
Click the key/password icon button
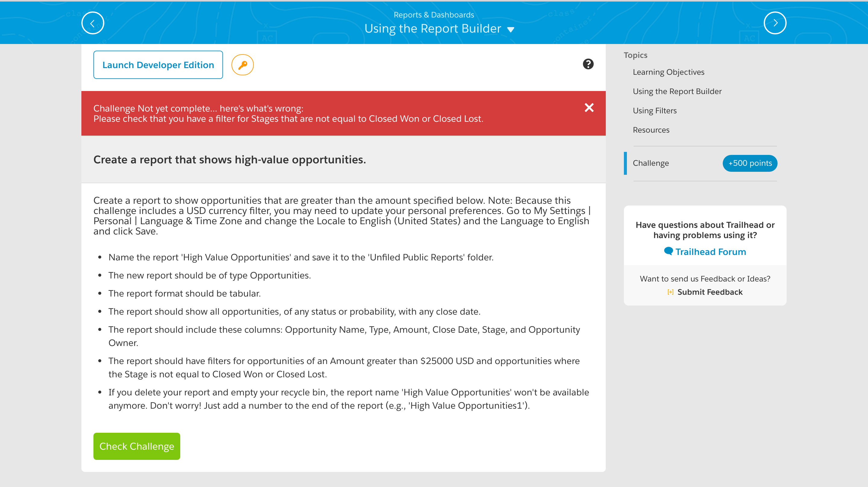pyautogui.click(x=243, y=64)
